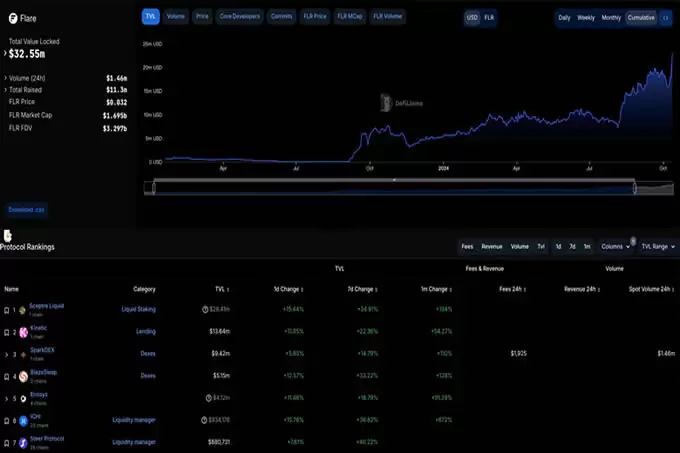Click the BlazeSwap logo icon

pos(23,377)
